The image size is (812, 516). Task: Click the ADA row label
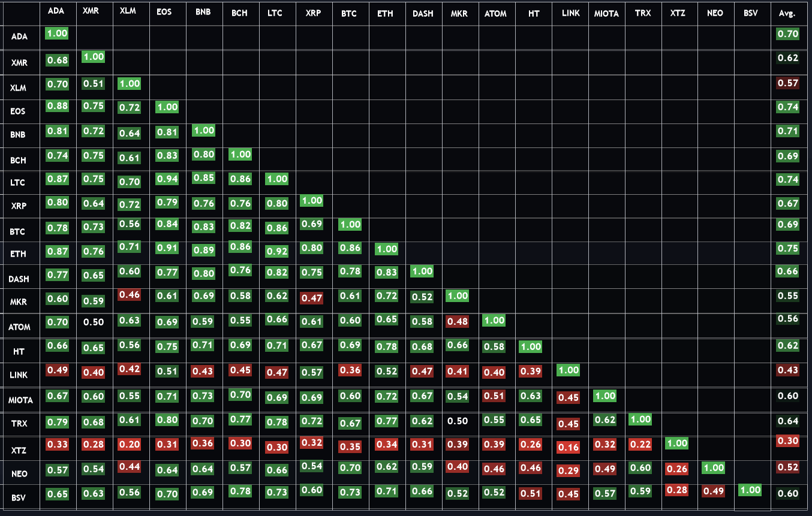[x=19, y=37]
